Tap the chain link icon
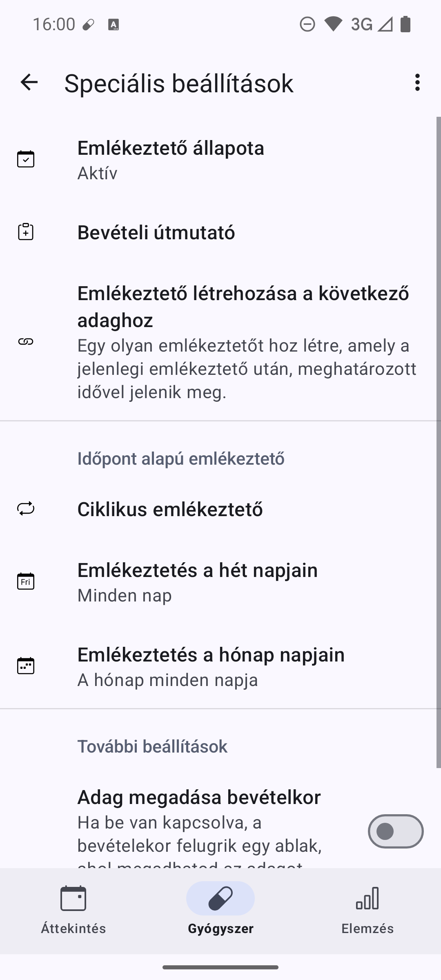 click(x=26, y=342)
